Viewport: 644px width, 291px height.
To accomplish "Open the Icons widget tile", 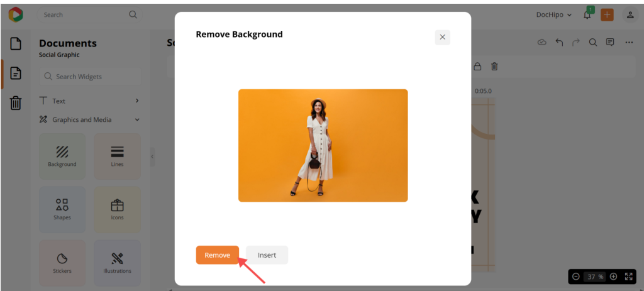I will (117, 210).
